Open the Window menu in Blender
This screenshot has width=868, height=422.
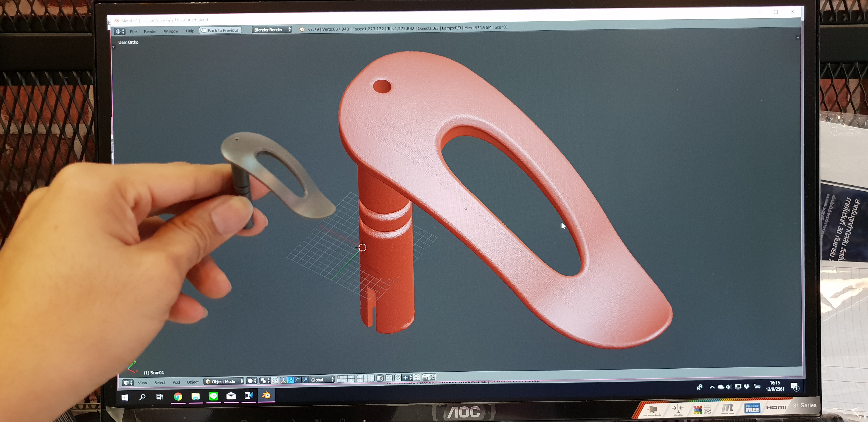[171, 31]
